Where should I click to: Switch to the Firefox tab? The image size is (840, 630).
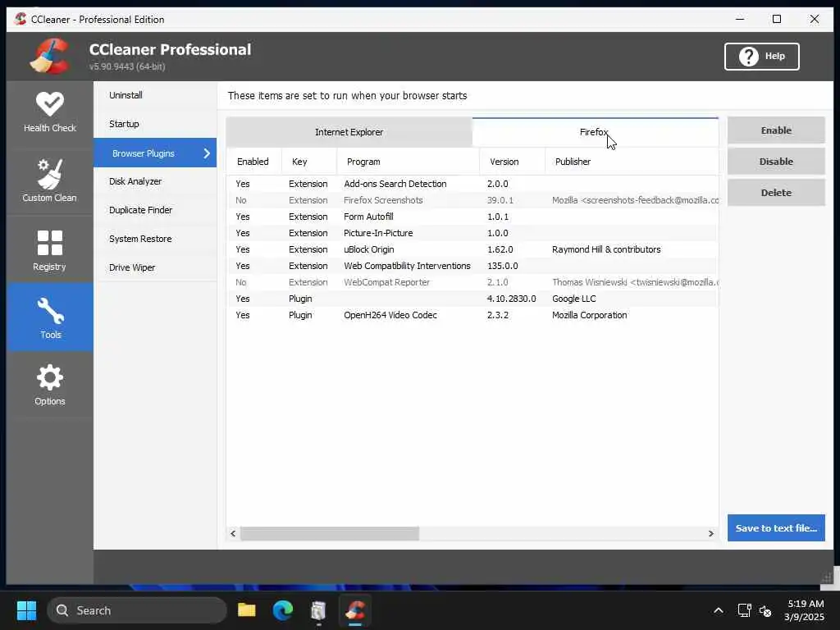coord(595,132)
